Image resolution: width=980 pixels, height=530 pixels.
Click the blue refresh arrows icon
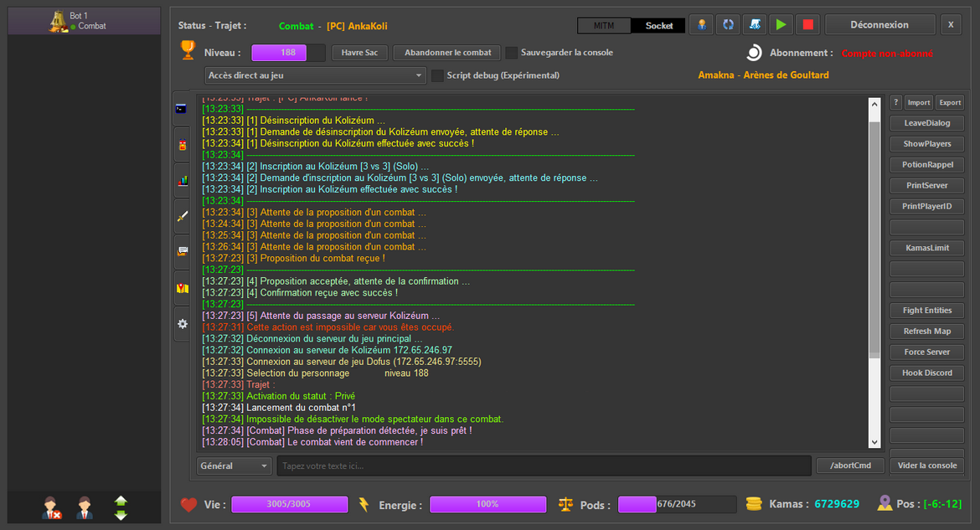(728, 25)
